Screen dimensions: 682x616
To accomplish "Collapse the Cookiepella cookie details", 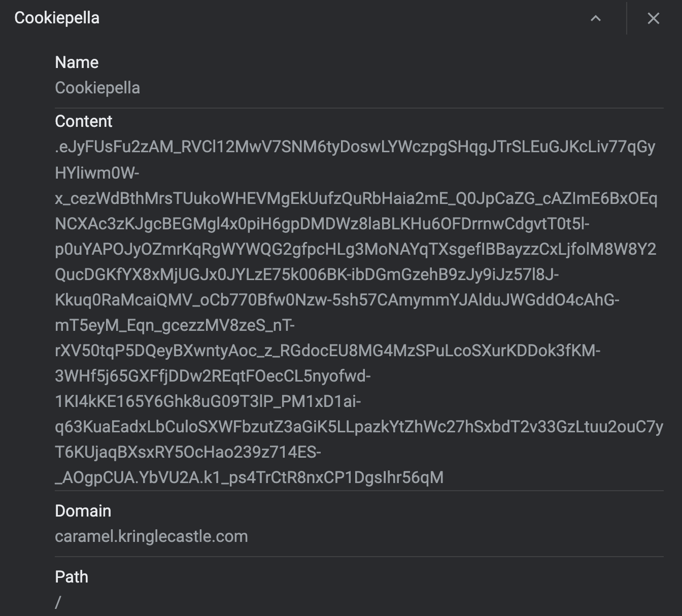I will (x=596, y=19).
